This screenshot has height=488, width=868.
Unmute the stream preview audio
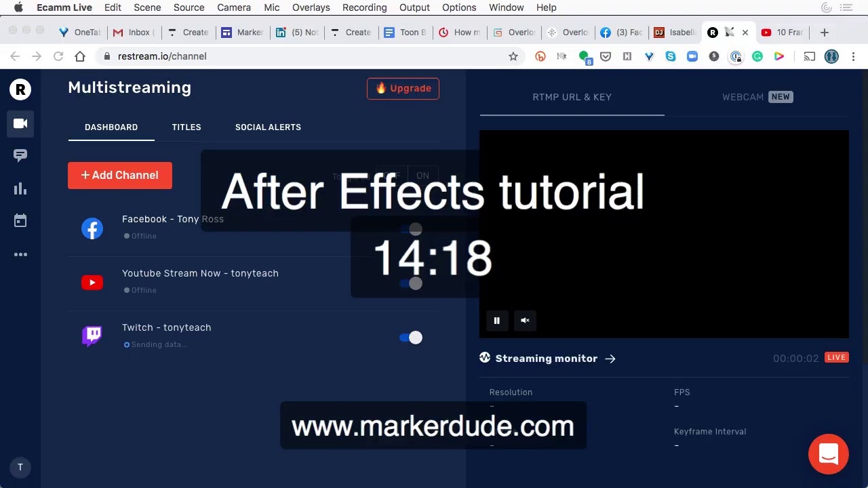(x=525, y=321)
